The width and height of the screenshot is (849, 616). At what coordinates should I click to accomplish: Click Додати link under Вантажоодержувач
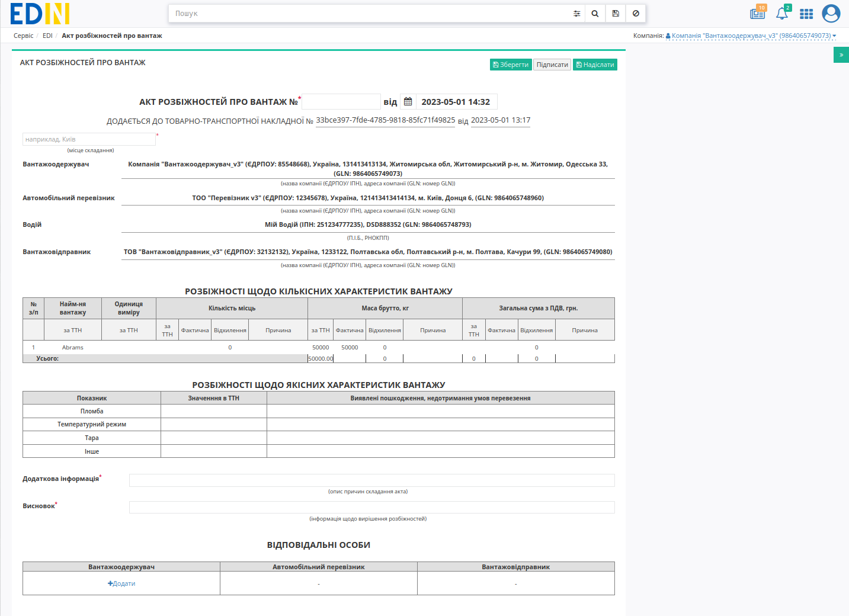point(121,583)
